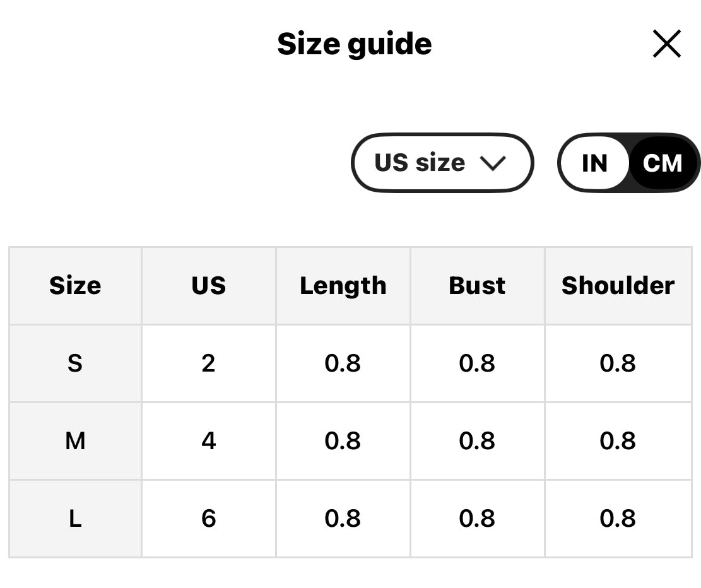Click the Length column header

coord(343,286)
